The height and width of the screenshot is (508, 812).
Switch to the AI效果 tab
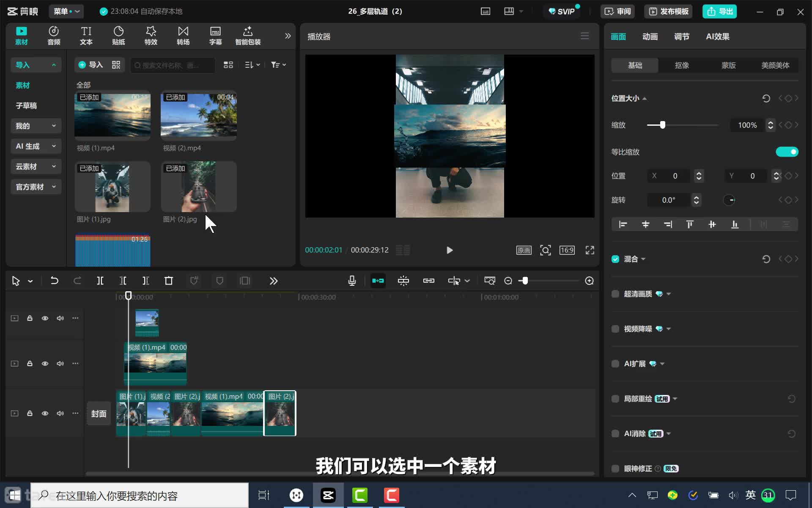coord(717,36)
